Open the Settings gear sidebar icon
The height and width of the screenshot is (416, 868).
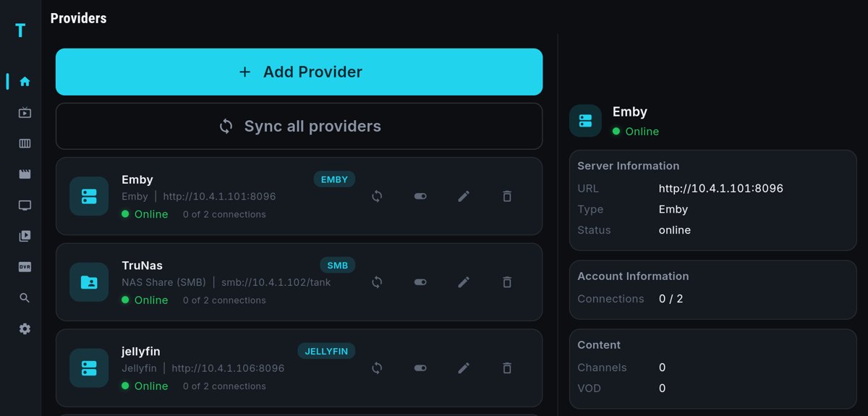pos(25,329)
